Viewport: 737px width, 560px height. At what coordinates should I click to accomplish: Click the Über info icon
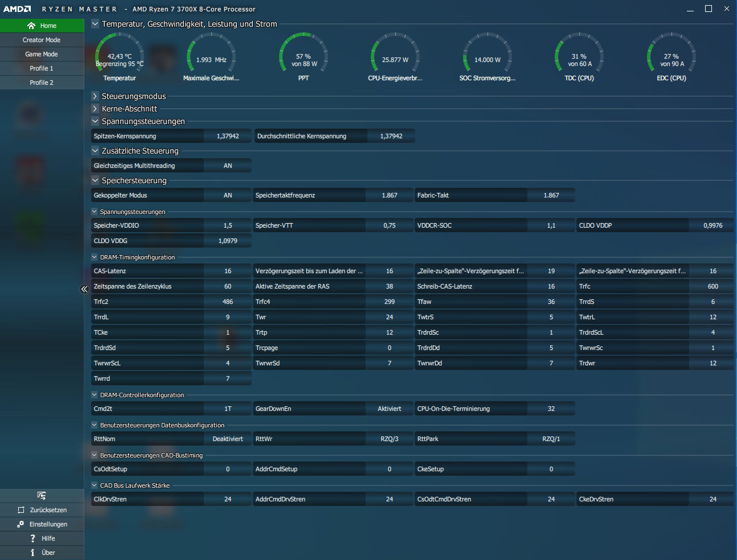(32, 553)
